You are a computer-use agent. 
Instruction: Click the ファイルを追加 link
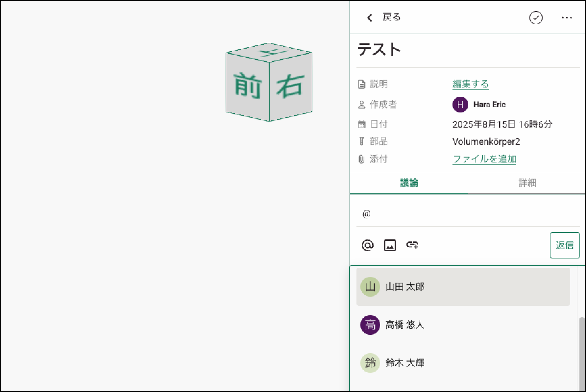(484, 159)
